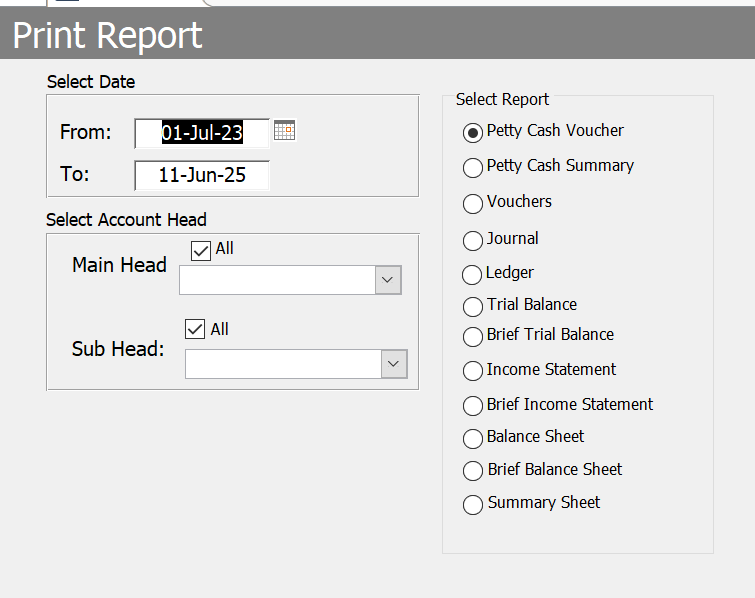Select Petty Cash Voucher report

473,133
